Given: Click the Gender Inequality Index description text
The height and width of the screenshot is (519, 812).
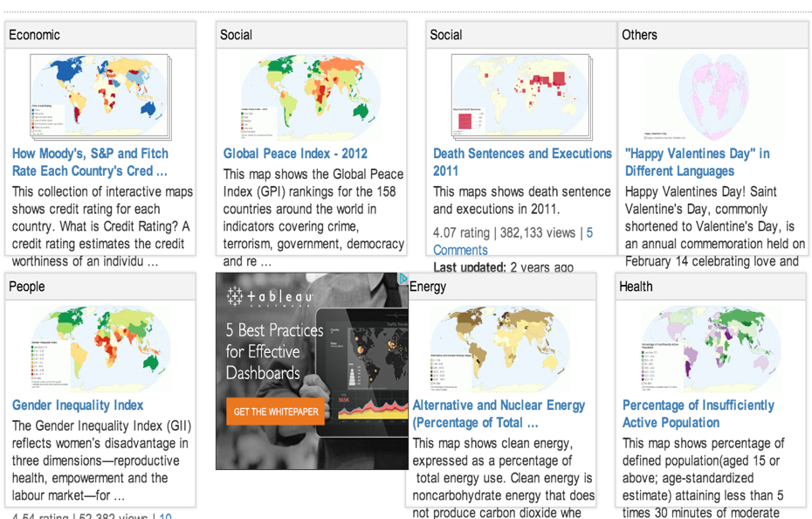Looking at the screenshot, I should tap(102, 460).
